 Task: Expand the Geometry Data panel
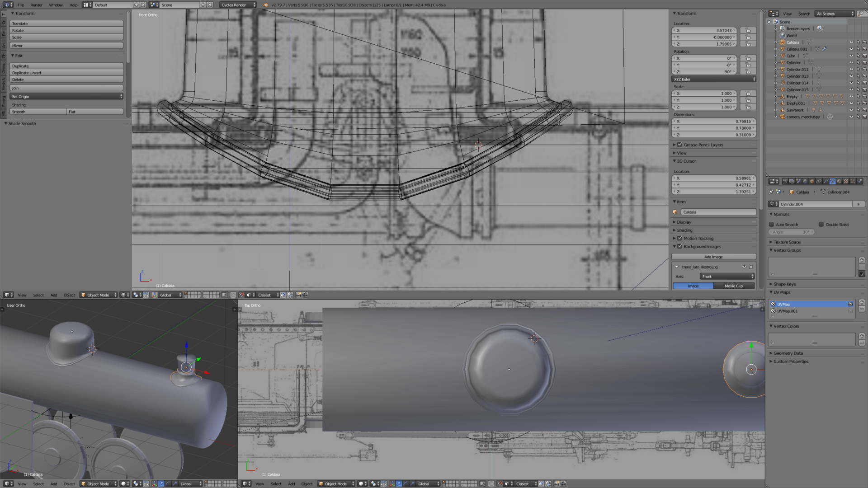coord(788,353)
